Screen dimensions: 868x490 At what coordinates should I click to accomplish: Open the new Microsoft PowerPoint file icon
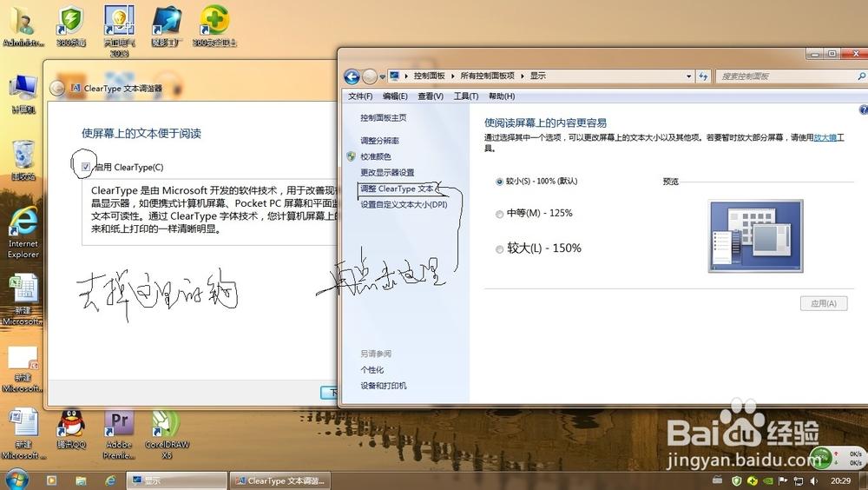tap(23, 368)
